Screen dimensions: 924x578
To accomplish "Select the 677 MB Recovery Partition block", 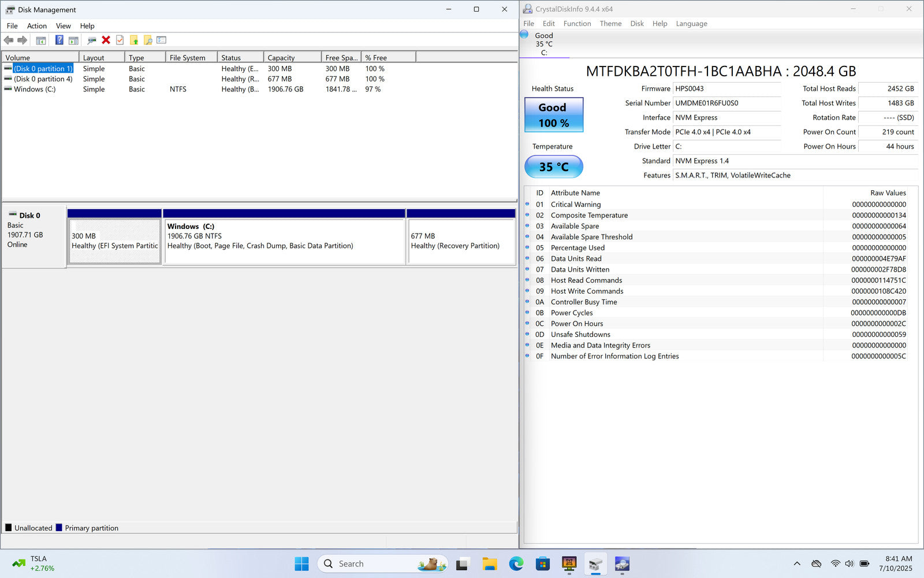I will click(x=461, y=241).
